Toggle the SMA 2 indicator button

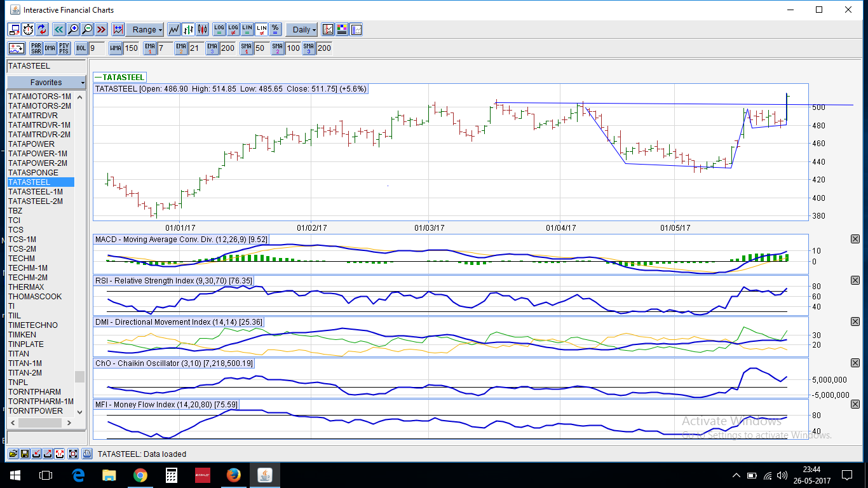pos(278,48)
